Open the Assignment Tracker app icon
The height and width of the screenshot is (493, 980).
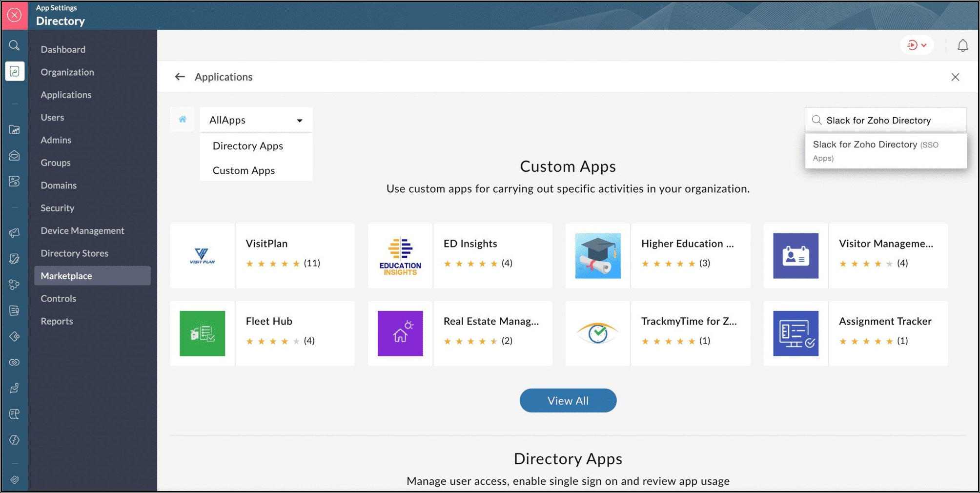pos(796,333)
